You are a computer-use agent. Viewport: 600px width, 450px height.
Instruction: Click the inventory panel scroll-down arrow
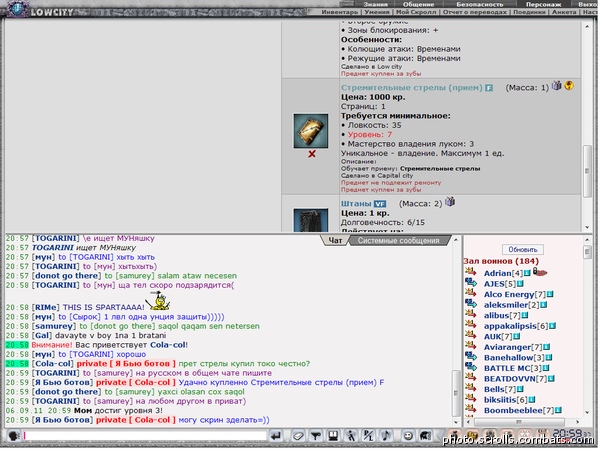pyautogui.click(x=587, y=227)
